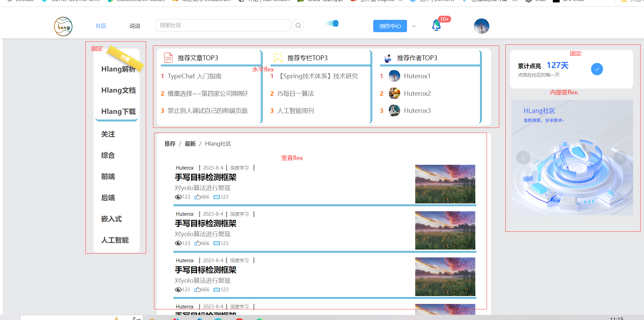Open comments icon of second post
Screen dimensions: 644x320
(216, 243)
